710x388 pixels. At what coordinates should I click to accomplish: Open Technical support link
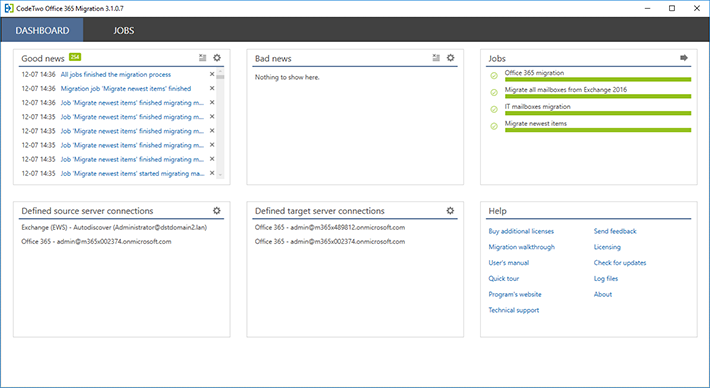pos(514,310)
